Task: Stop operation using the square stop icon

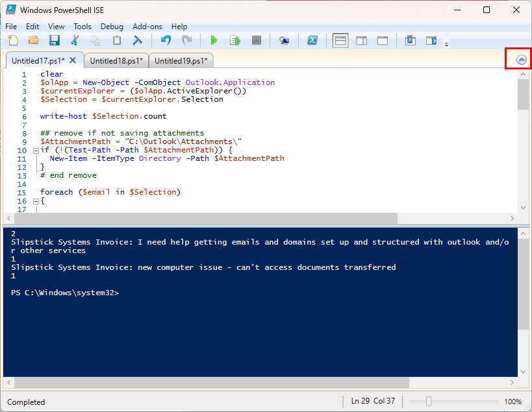Action: [257, 41]
